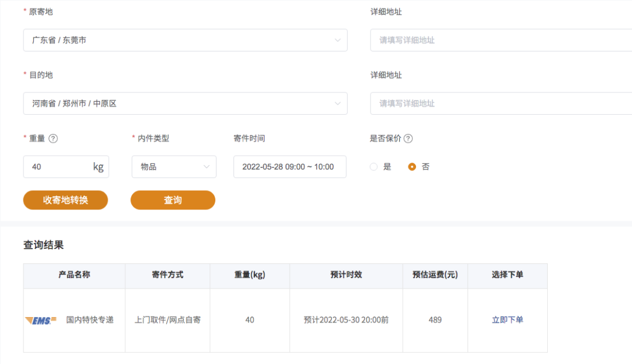Click the destination detailed address input field

click(x=500, y=103)
